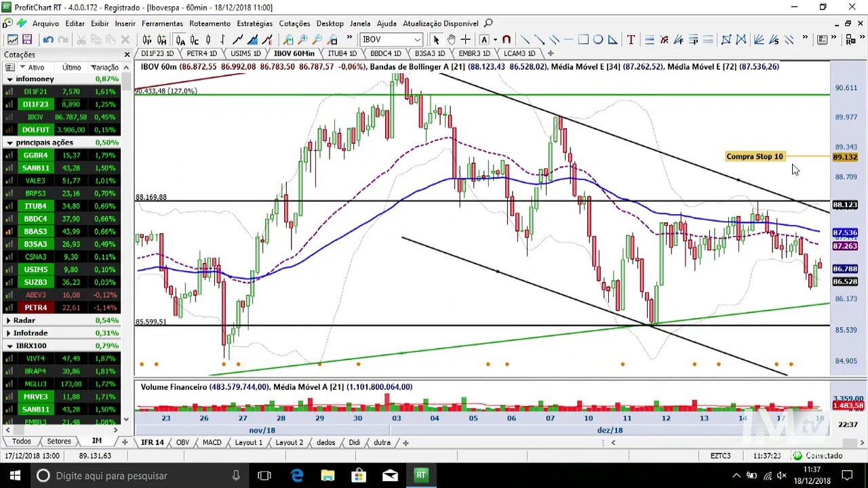
Task: Switch chart to line style
Action: [x=238, y=39]
